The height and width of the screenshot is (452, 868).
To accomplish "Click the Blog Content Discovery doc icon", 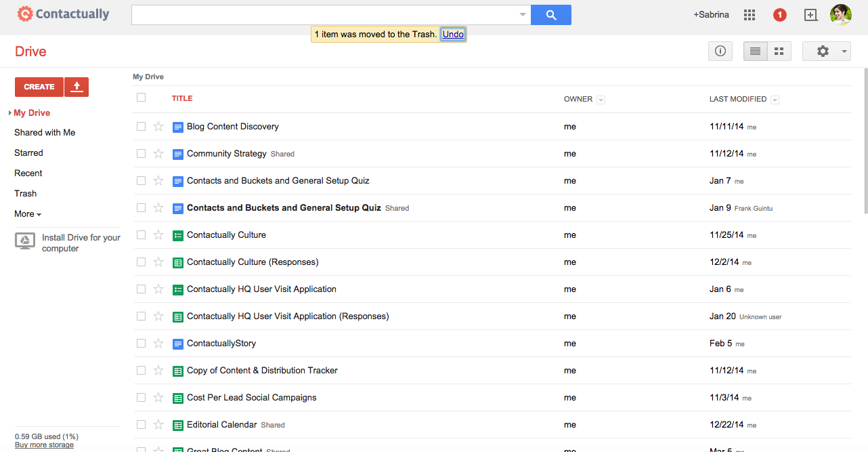I will 178,127.
